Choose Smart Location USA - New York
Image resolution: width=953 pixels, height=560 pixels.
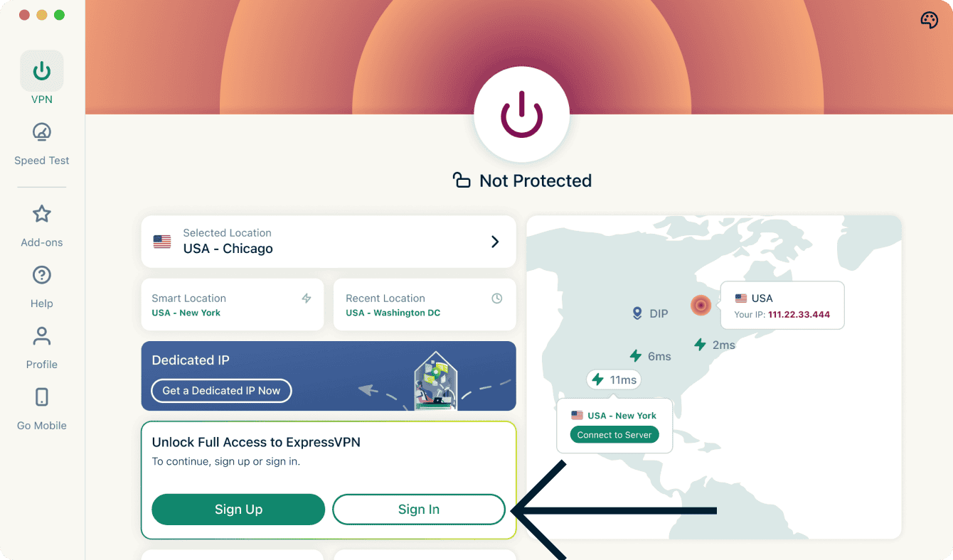pyautogui.click(x=232, y=305)
